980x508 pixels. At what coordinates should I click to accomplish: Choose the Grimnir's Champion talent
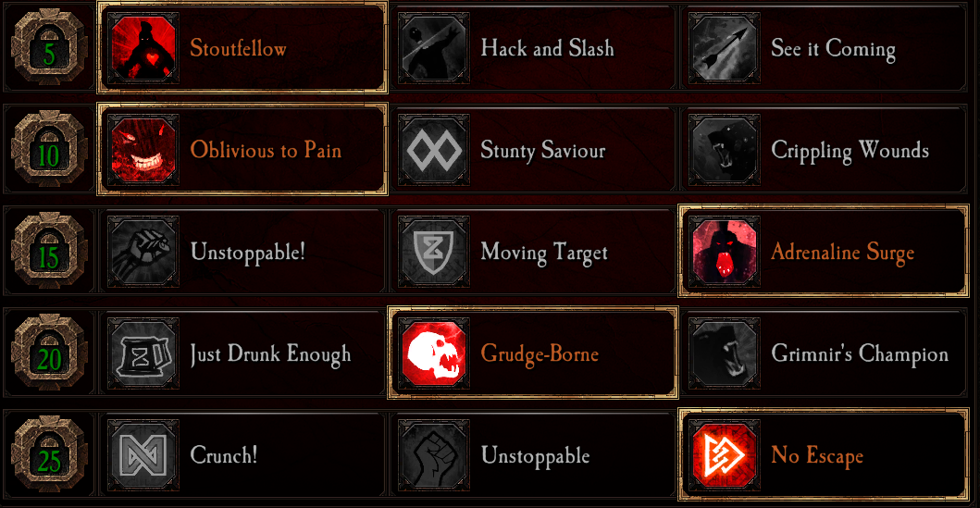coord(824,353)
